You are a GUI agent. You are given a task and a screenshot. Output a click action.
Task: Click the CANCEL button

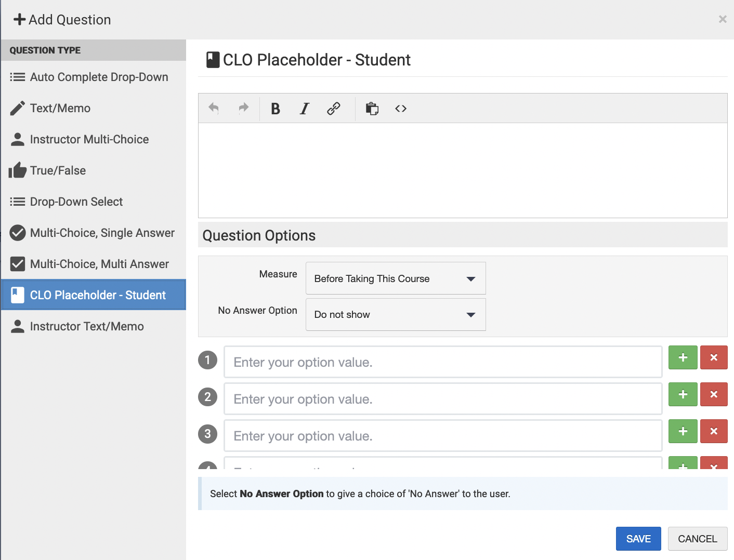point(698,539)
